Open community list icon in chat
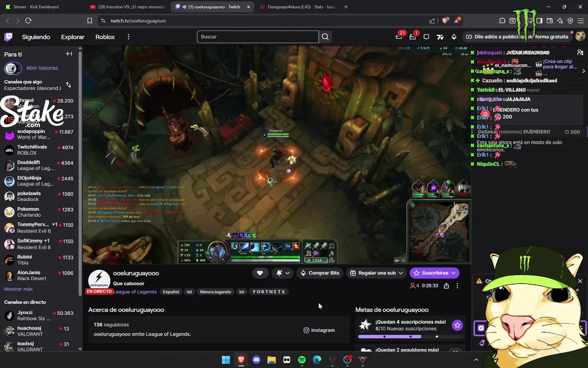 click(x=580, y=53)
